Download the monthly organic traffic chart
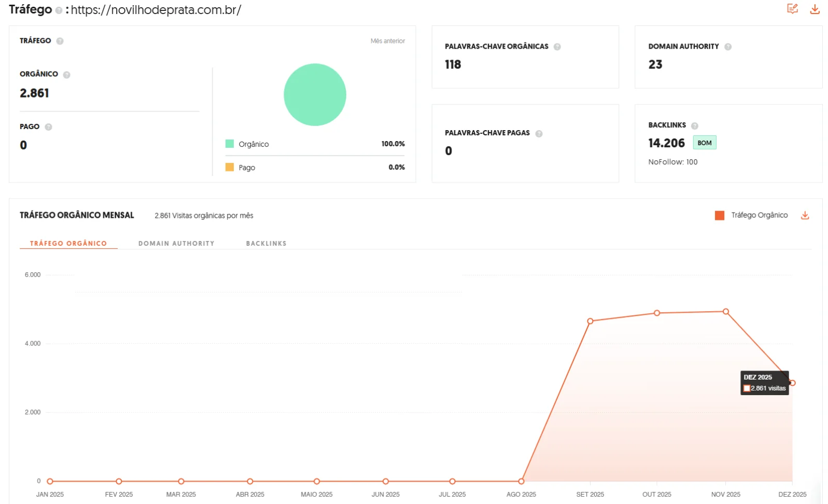This screenshot has width=828, height=504. (x=805, y=215)
